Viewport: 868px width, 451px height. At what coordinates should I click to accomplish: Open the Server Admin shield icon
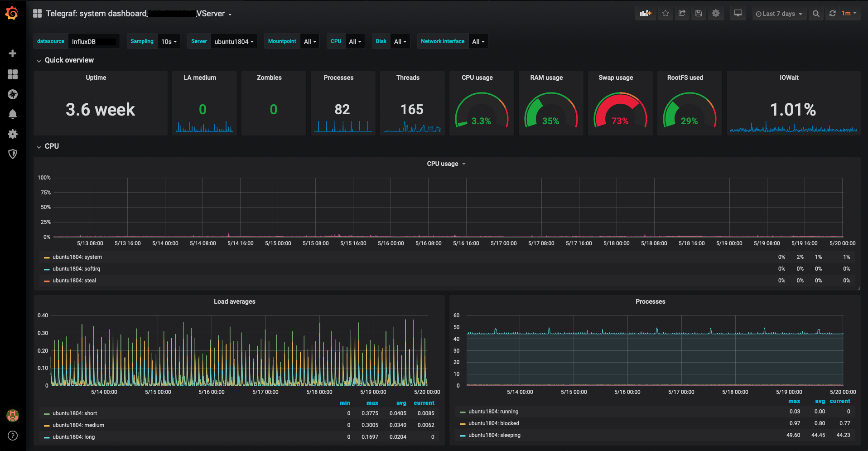click(13, 154)
